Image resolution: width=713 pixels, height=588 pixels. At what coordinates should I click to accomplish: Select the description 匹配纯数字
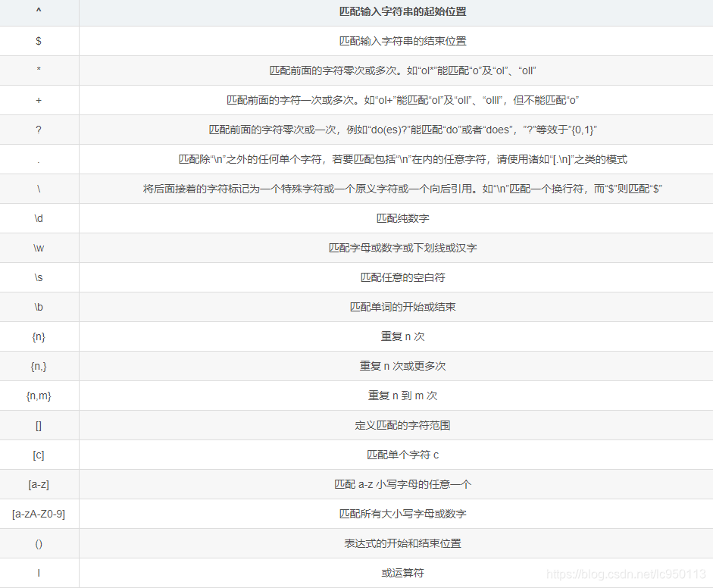coord(403,219)
